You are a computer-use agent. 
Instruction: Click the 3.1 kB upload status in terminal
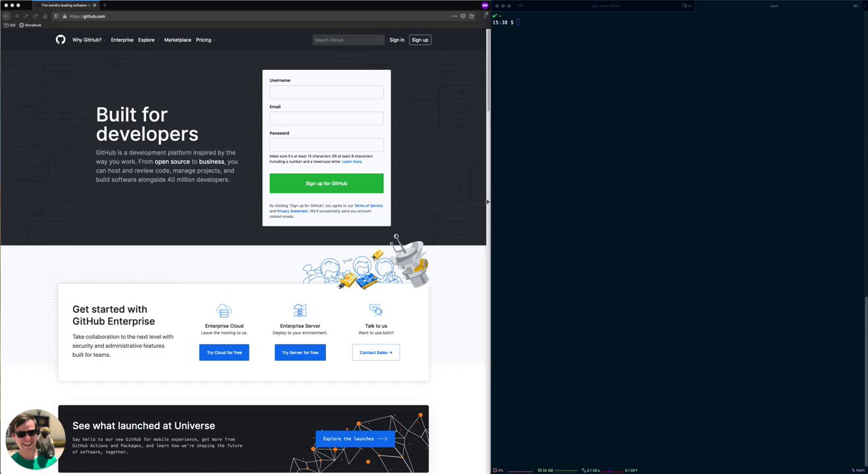[x=631, y=470]
